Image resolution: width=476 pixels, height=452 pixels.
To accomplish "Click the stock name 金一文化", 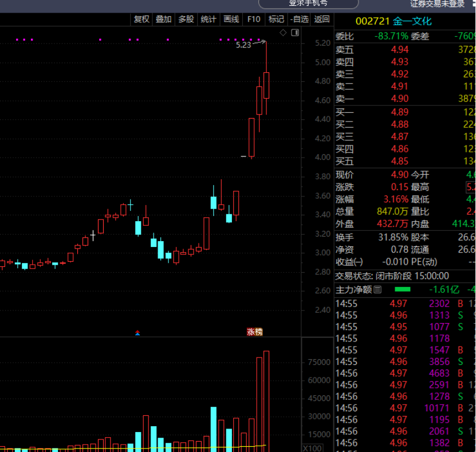I will (412, 21).
